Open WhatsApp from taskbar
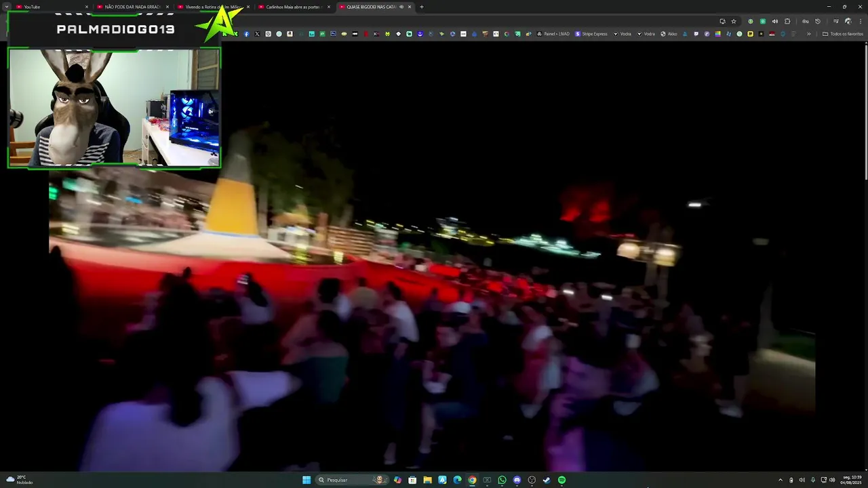Image resolution: width=868 pixels, height=488 pixels. coord(502,480)
